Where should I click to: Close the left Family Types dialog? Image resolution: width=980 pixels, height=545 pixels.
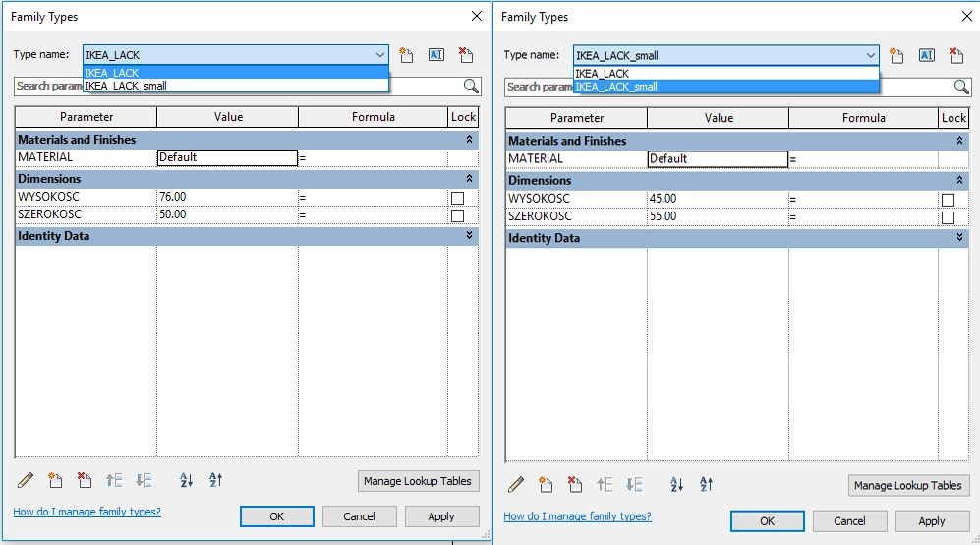click(x=477, y=17)
